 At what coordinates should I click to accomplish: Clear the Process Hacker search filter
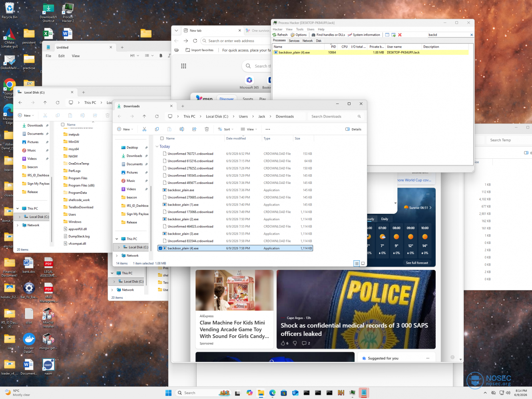point(472,35)
